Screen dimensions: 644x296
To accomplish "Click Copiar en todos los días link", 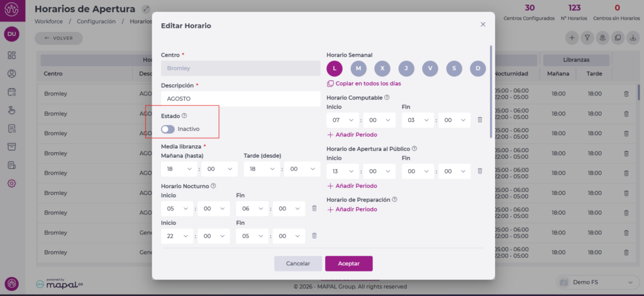I will click(x=367, y=83).
